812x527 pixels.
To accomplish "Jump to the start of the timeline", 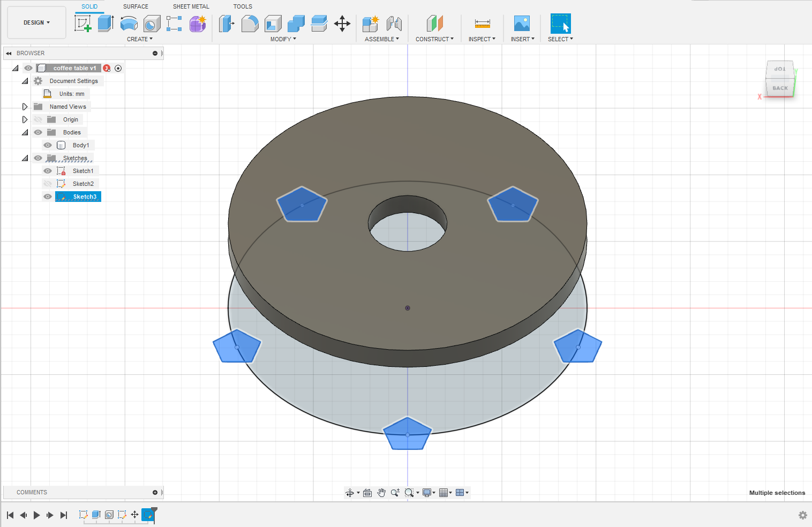I will point(10,515).
